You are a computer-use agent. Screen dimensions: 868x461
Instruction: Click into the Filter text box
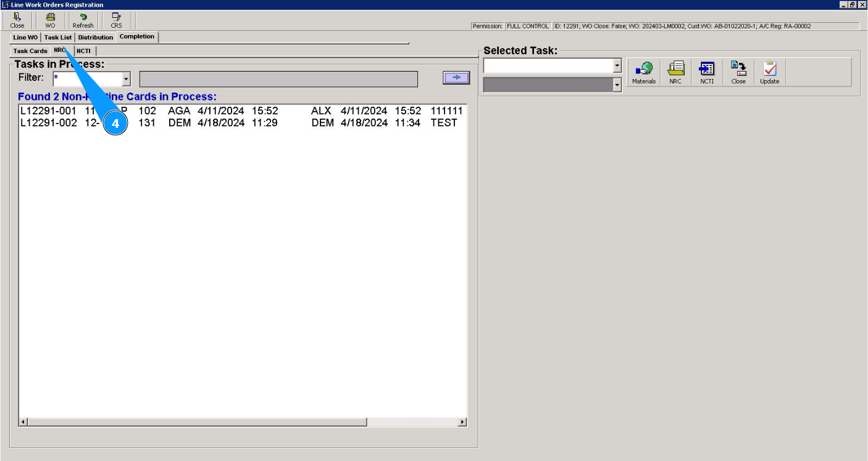point(87,79)
